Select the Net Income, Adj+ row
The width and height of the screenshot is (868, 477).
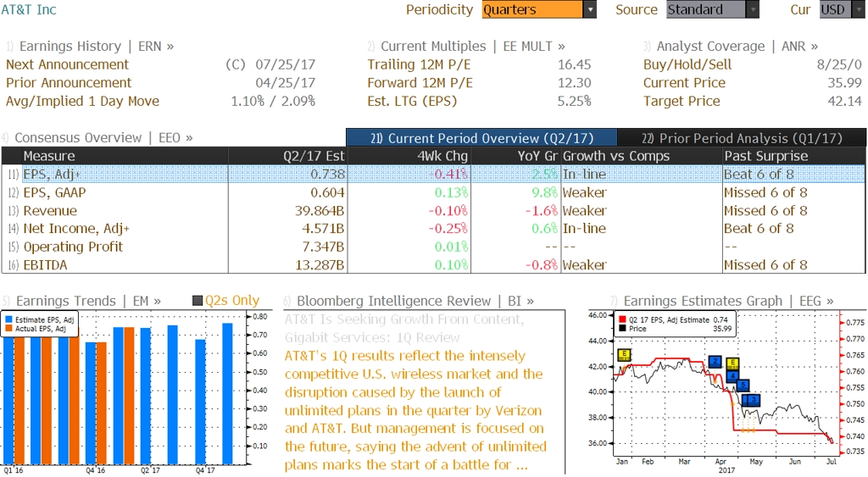(433, 228)
